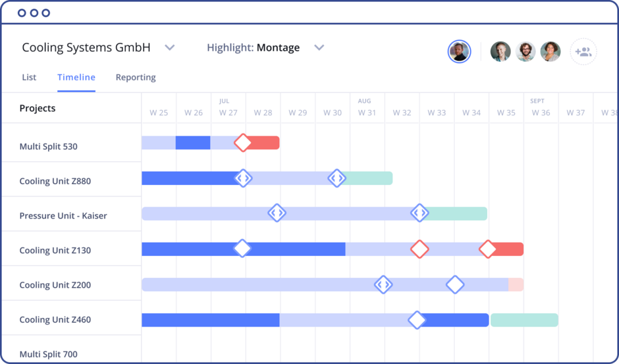Click the last red milestone diamond on Cooling Unit Z130
This screenshot has height=364, width=619.
487,249
